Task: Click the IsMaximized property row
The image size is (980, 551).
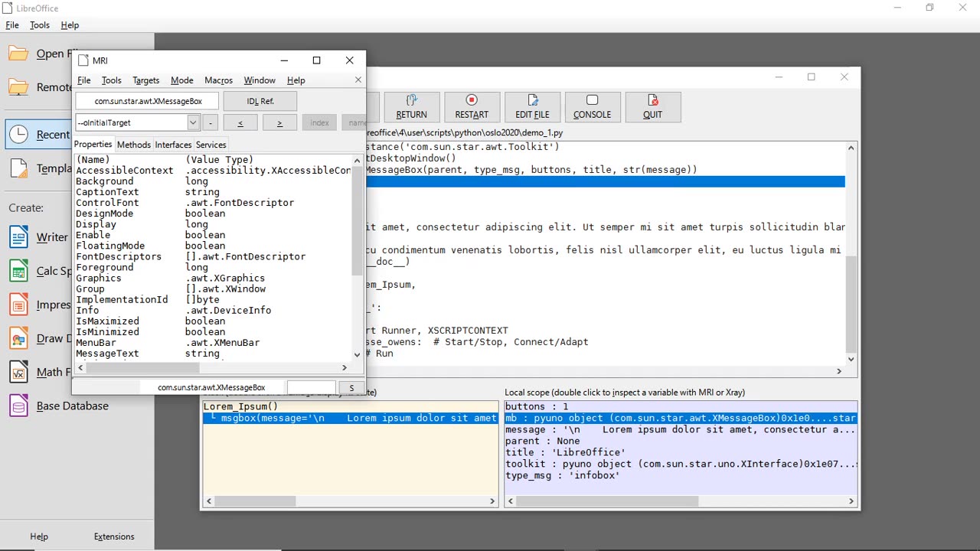Action: [214, 321]
